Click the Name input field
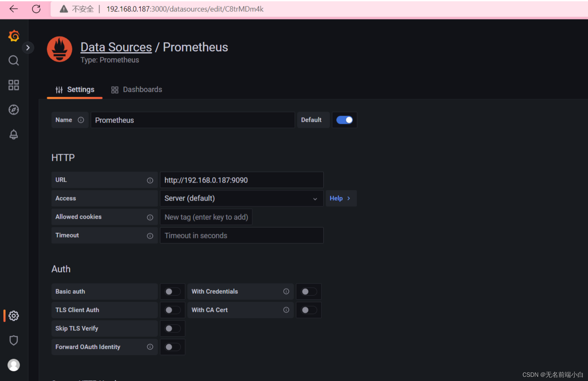588x381 pixels. coord(192,120)
